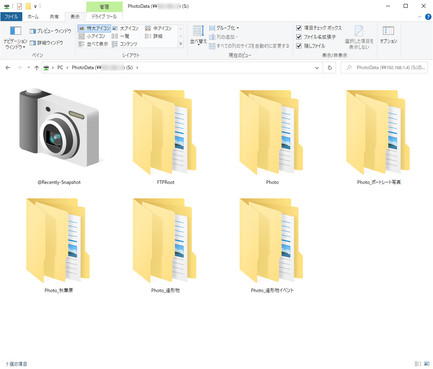This screenshot has height=369, width=433.
Task: Enable the Preview pane (プレビュー ウィンドウ)
Action: click(x=50, y=31)
